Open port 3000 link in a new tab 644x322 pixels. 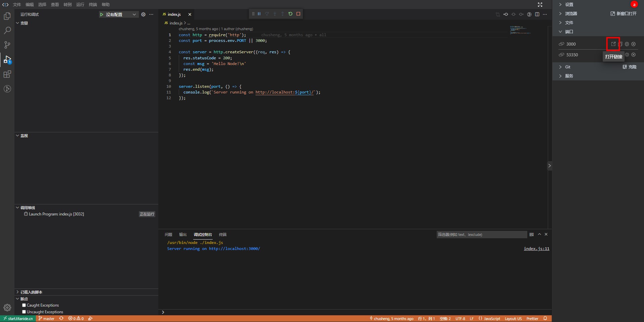613,44
